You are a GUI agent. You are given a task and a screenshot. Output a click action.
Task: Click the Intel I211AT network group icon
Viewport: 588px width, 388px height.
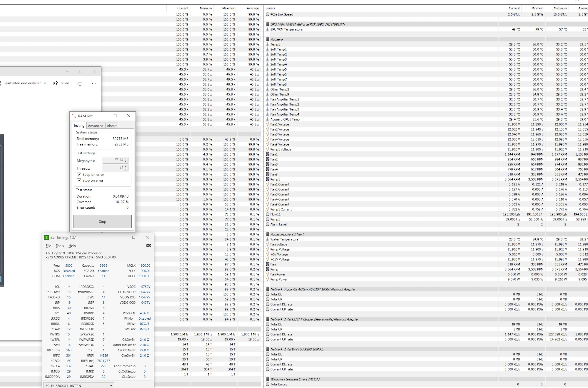[267, 319]
